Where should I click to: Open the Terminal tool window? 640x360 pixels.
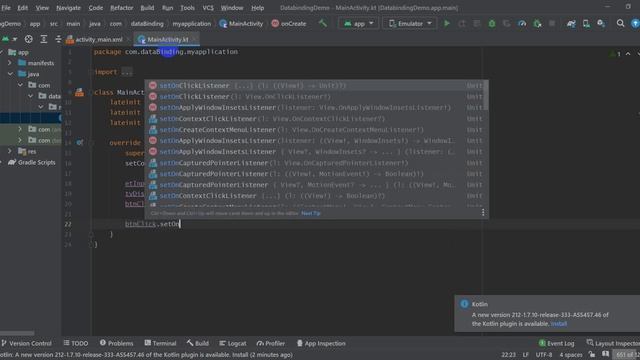pos(160,343)
